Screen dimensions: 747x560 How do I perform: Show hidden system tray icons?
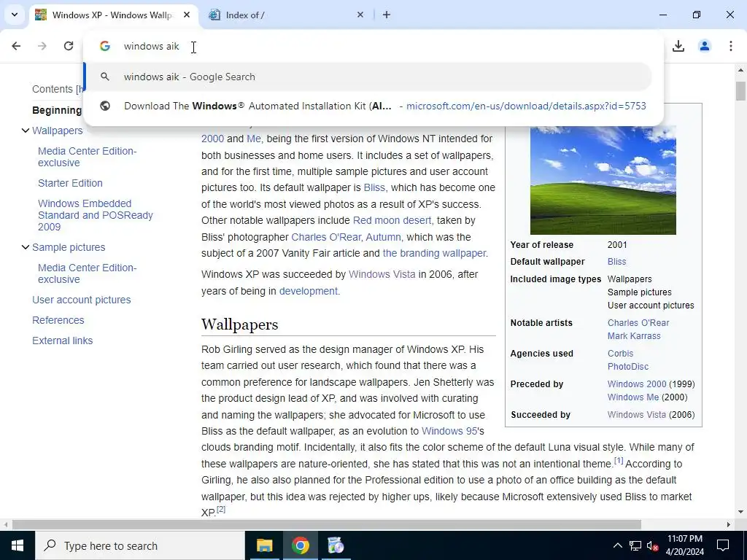[617, 545]
